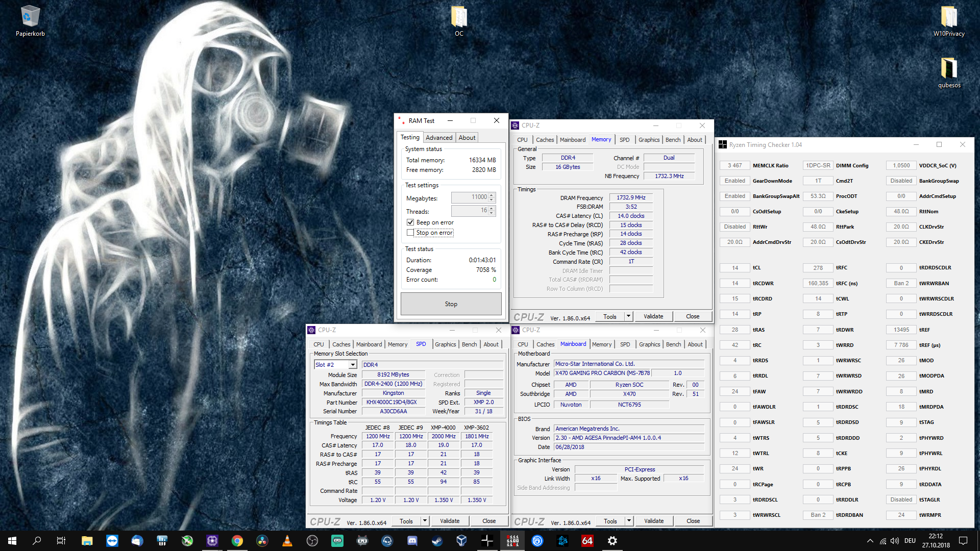The width and height of the screenshot is (980, 551).
Task: Open Discord from the taskbar
Action: point(412,541)
